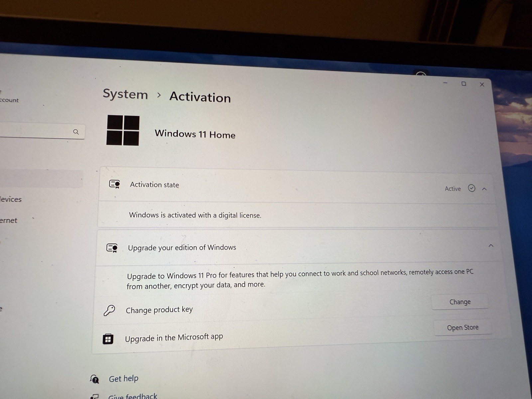532x399 pixels.
Task: Click the 'Active' status label
Action: click(x=453, y=189)
